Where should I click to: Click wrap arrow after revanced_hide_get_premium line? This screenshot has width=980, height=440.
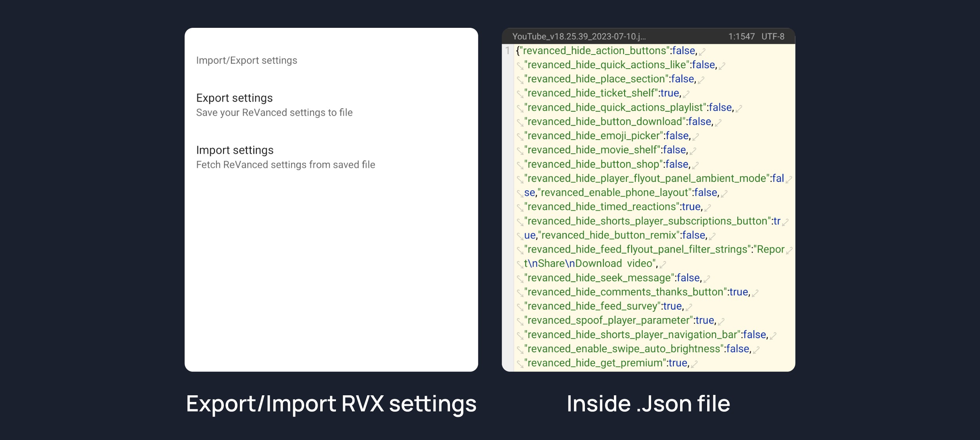pyautogui.click(x=694, y=364)
